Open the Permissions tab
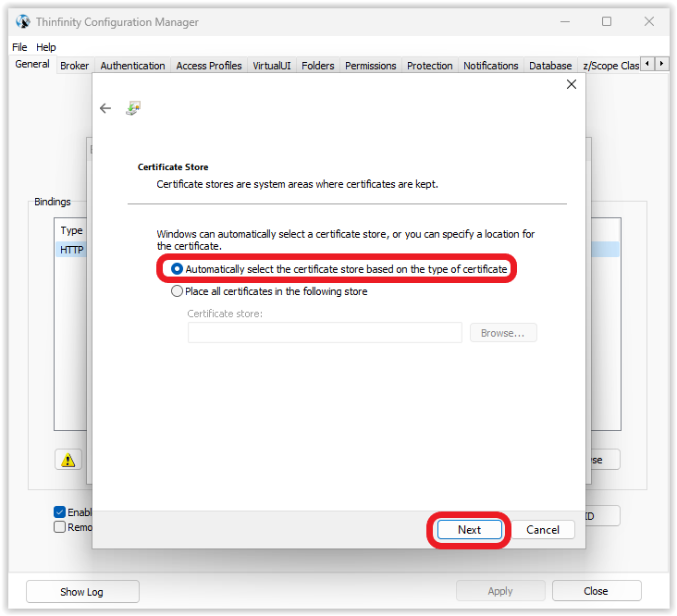Image resolution: width=677 pixels, height=616 pixels. (x=371, y=66)
